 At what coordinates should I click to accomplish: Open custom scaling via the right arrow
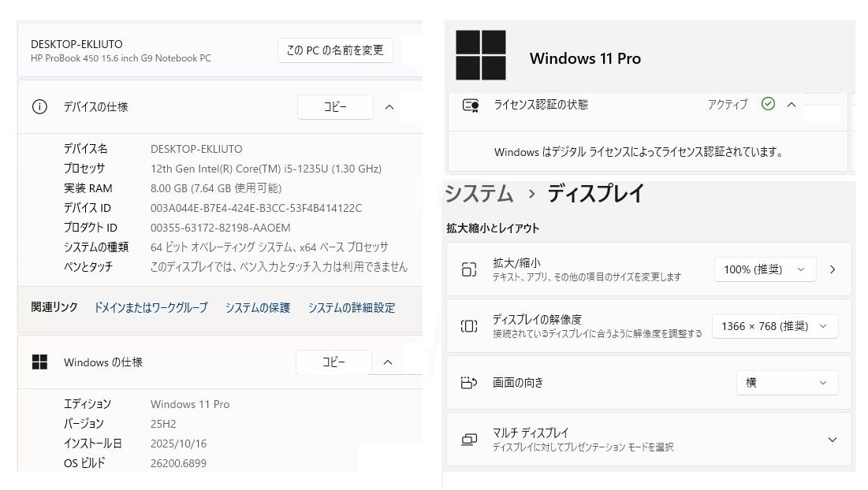(833, 269)
